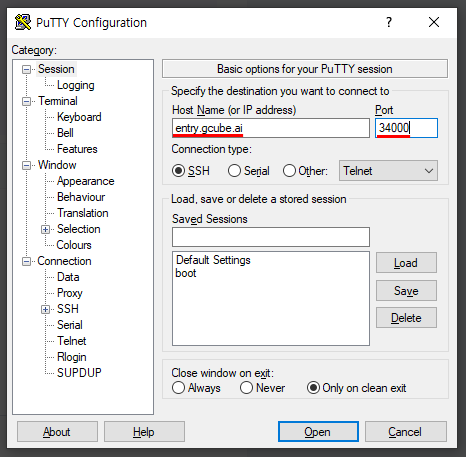Select the Logging category
Image resolution: width=466 pixels, height=457 pixels.
click(76, 85)
